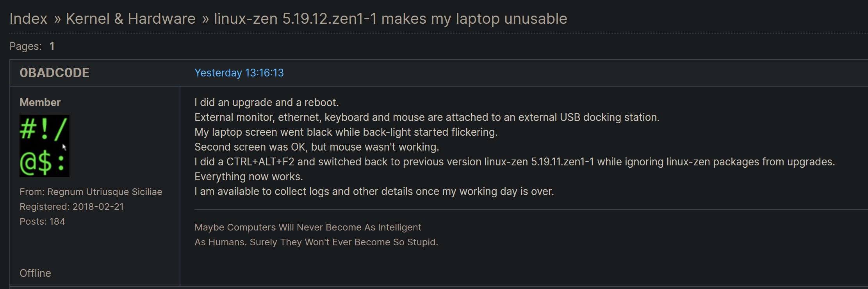
Task: Click the Offline status indicator
Action: pyautogui.click(x=35, y=273)
